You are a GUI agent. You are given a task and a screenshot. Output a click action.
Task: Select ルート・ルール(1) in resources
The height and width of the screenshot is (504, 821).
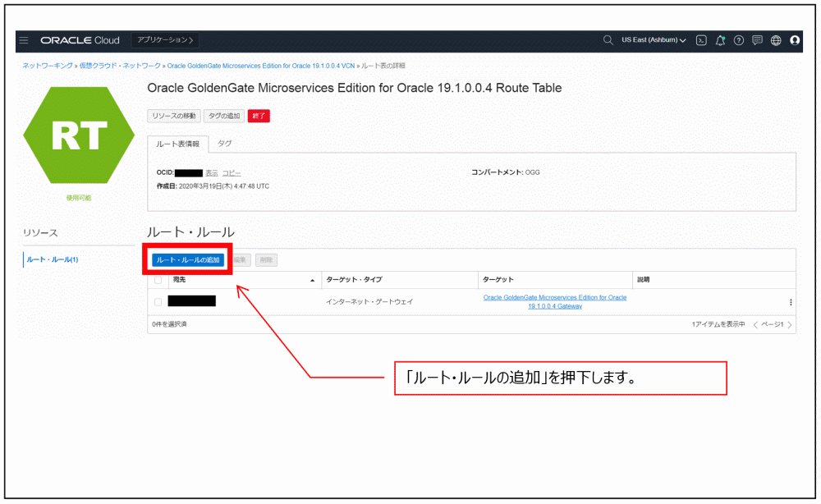(x=53, y=259)
